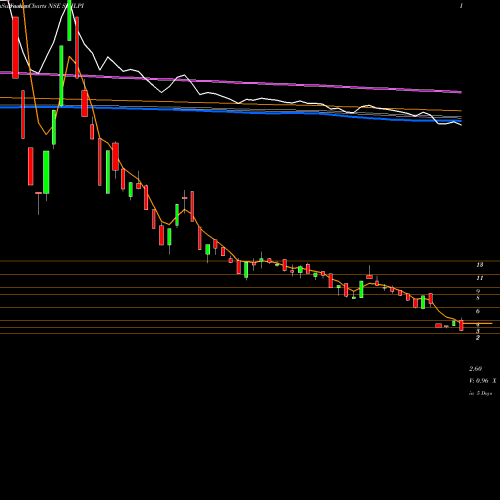Screen dimensions: 500x500
Task: Click the price label 8
Action: point(478,298)
